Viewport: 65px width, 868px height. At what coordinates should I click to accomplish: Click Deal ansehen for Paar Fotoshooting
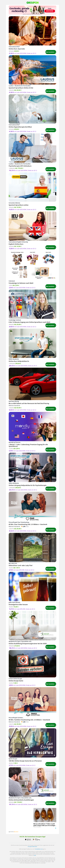coord(51,530)
